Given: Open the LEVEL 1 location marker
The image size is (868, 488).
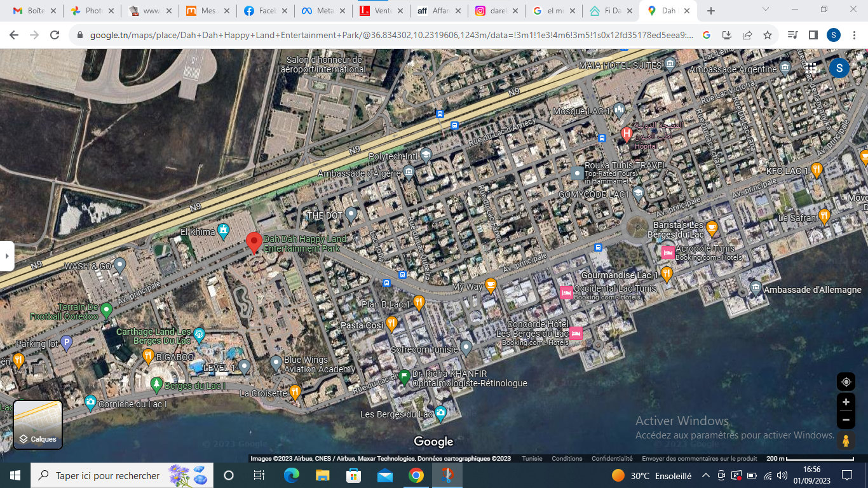Looking at the screenshot, I should pyautogui.click(x=244, y=367).
